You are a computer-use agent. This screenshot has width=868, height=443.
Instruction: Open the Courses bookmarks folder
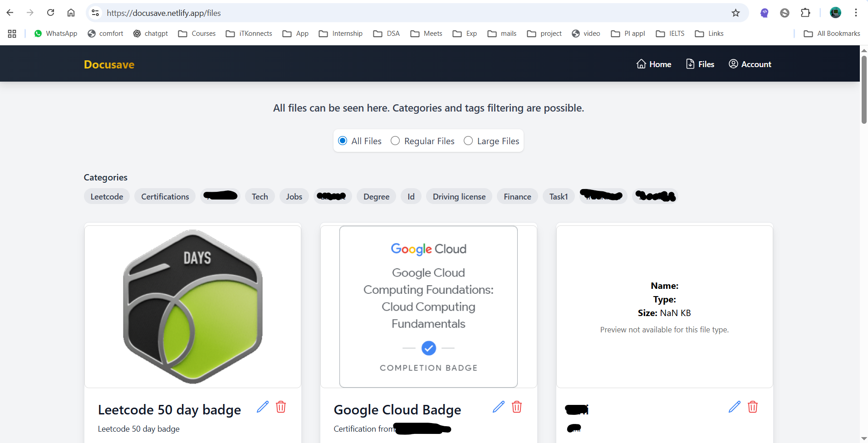(x=197, y=34)
